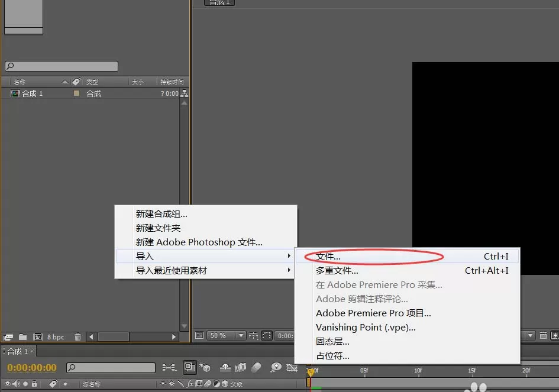Screen dimensions: 559x392
Task: Click the interpret footage icon in project panel
Action: tap(8, 337)
